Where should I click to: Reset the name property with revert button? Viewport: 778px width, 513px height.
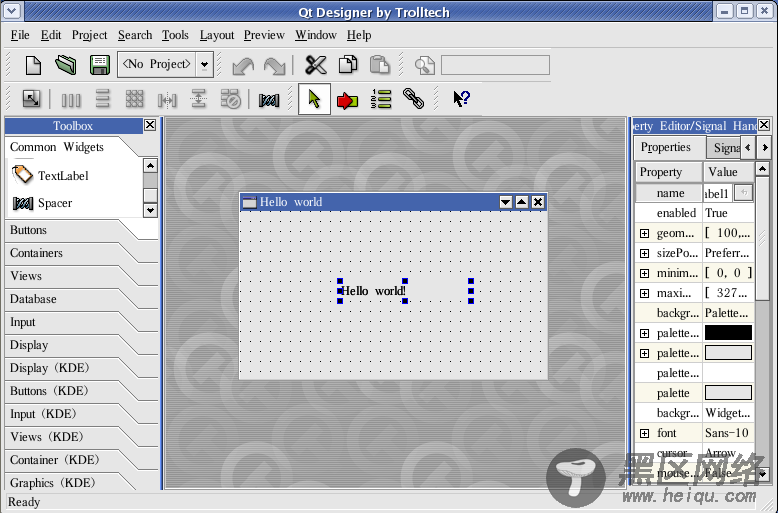point(743,192)
